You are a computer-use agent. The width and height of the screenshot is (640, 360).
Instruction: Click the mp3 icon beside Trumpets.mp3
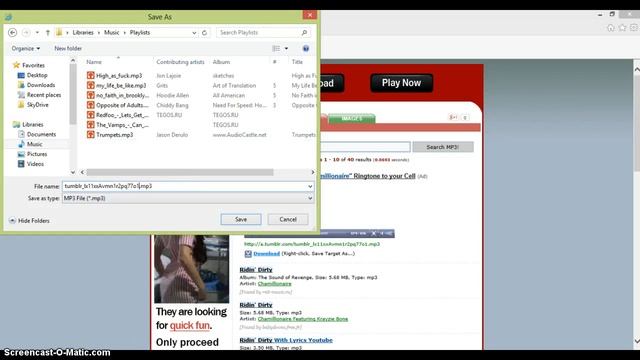[x=91, y=134]
